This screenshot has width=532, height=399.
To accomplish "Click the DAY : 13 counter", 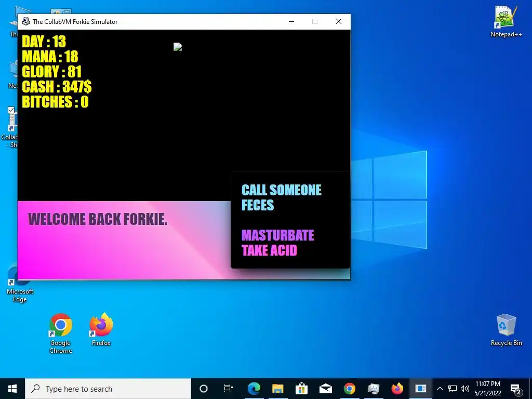I will (x=44, y=42).
